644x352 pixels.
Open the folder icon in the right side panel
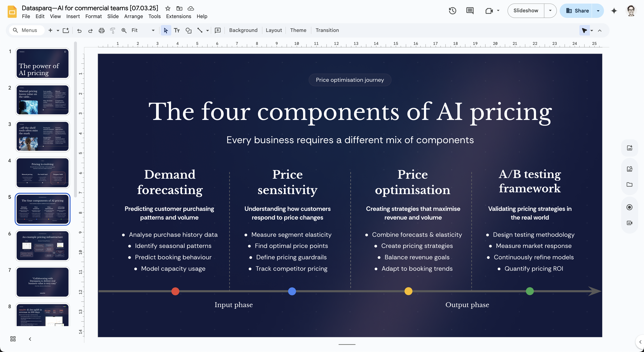pos(629,184)
